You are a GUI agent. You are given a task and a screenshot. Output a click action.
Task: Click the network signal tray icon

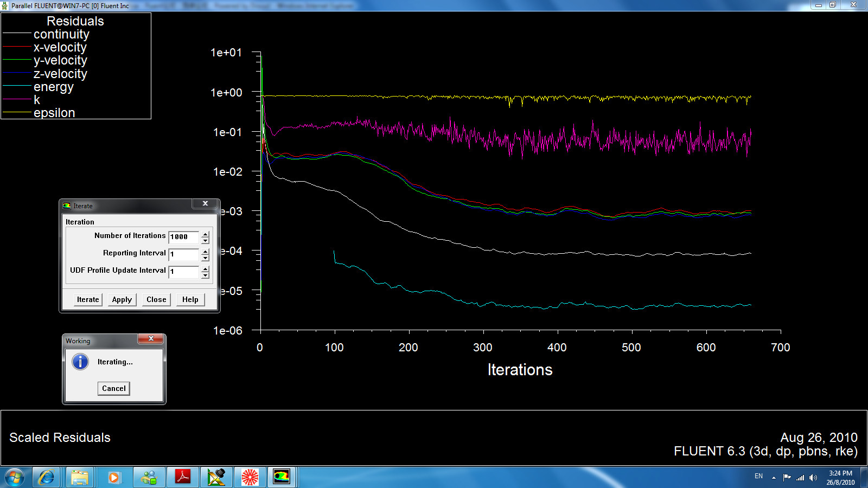[x=800, y=478]
